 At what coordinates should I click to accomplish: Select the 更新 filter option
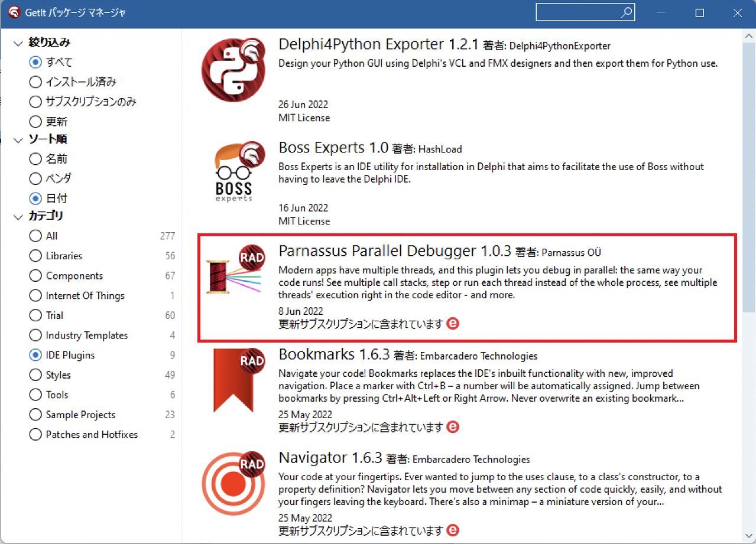48,122
